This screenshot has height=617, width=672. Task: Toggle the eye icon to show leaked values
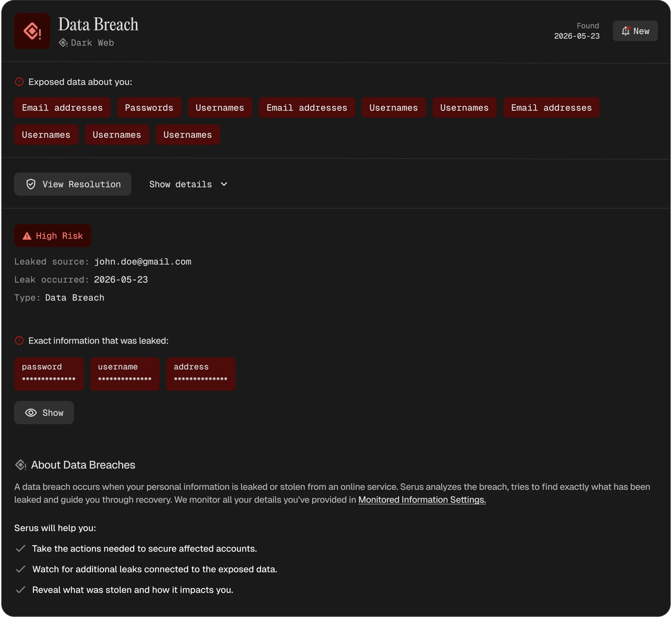click(31, 413)
